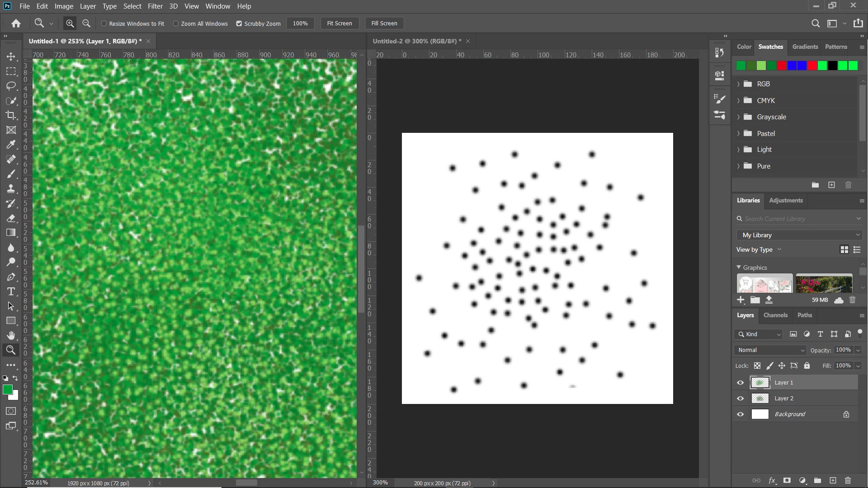
Task: Open the Filter menu
Action: (155, 6)
